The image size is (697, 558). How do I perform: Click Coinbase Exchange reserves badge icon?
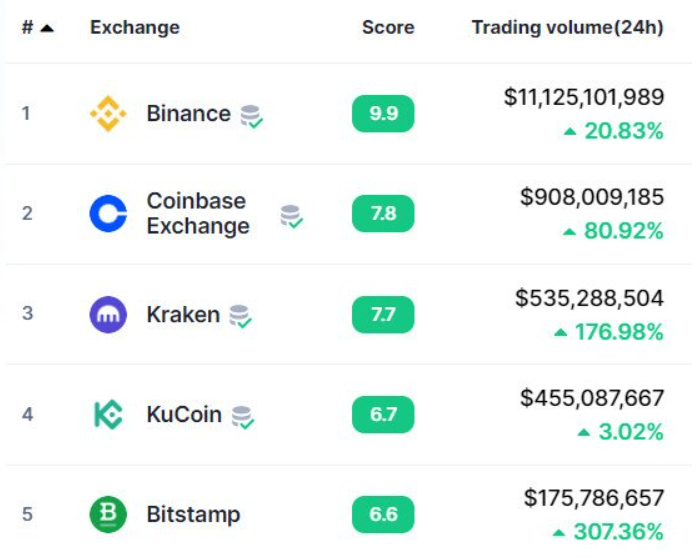(x=291, y=217)
